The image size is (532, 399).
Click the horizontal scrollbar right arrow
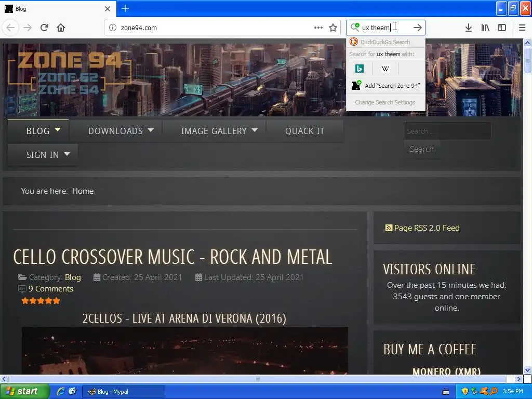tap(518, 379)
